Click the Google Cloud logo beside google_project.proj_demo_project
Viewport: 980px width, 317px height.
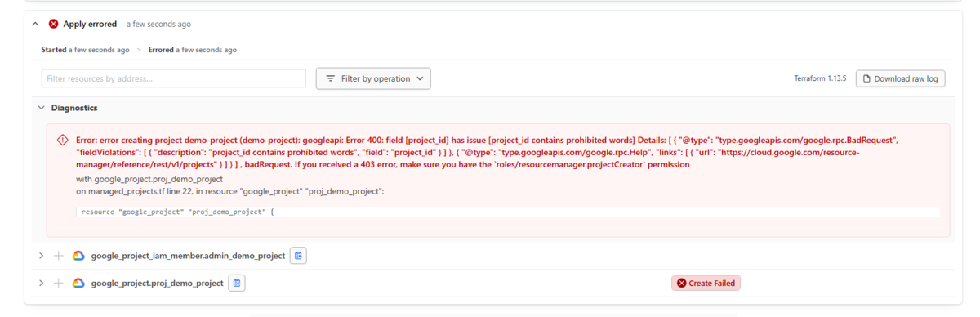coord(78,283)
